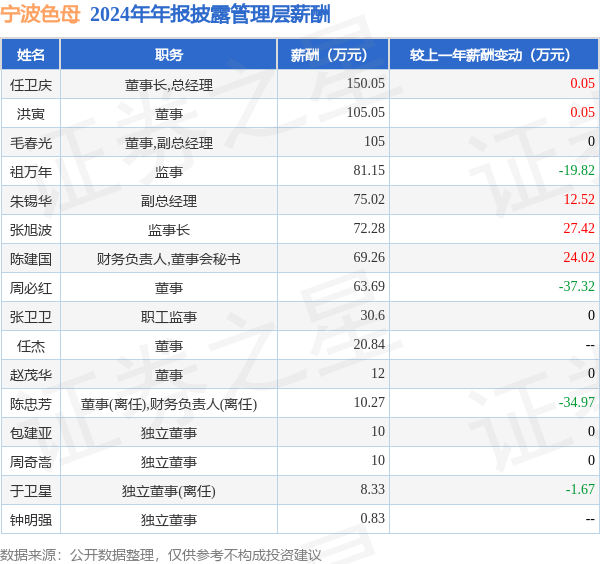Click the position '财务负责人,董事会秘书'
The width and height of the screenshot is (600, 564).
pos(169,259)
